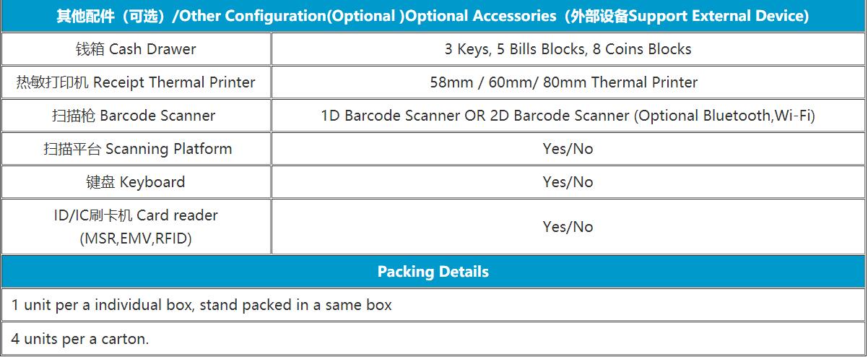Click the 8 Coins Blocks text

pos(642,49)
